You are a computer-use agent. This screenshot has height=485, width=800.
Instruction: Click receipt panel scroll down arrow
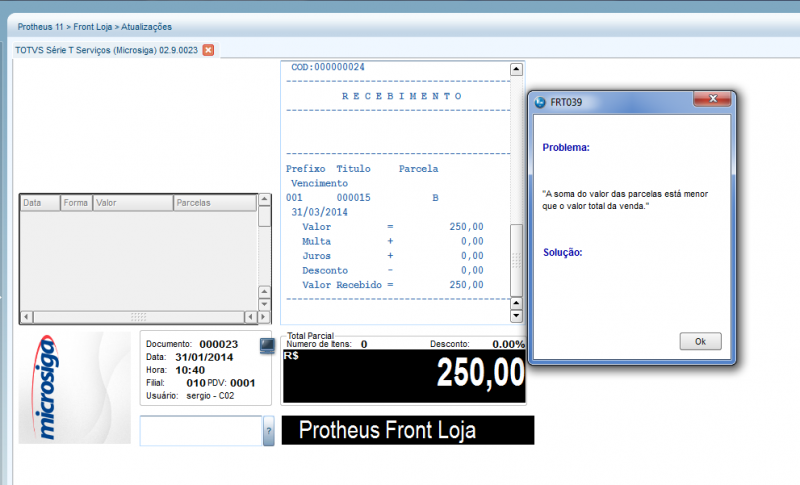tap(516, 316)
